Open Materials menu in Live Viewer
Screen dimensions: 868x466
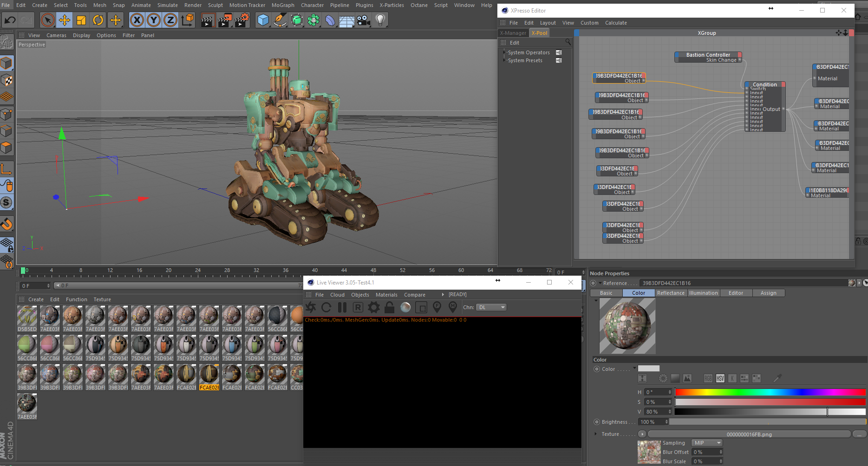point(386,295)
